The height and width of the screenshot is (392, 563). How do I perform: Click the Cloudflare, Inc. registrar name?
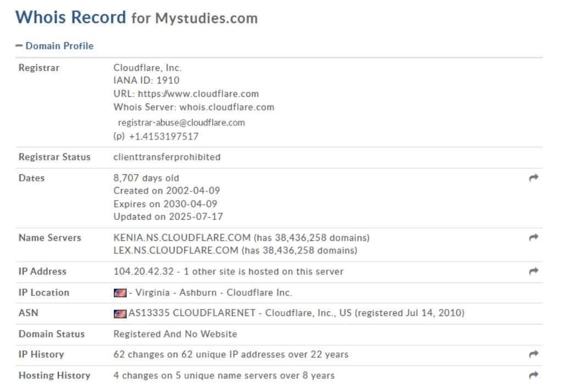tap(147, 68)
